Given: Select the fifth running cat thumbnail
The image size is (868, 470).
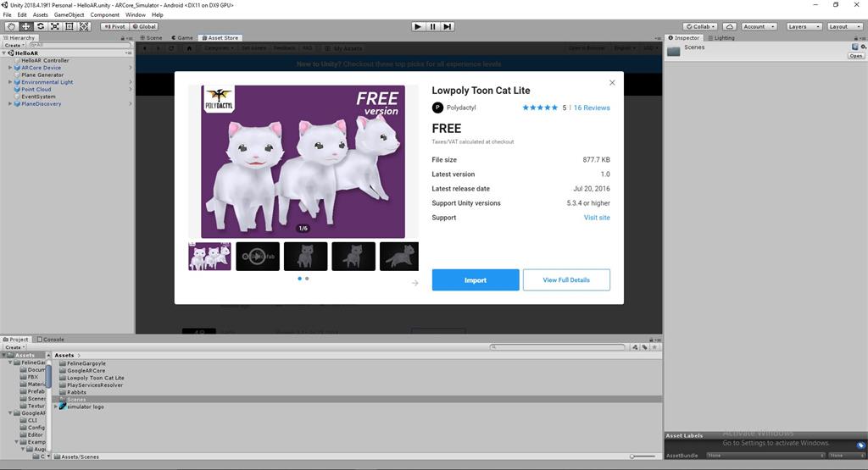Looking at the screenshot, I should point(399,256).
